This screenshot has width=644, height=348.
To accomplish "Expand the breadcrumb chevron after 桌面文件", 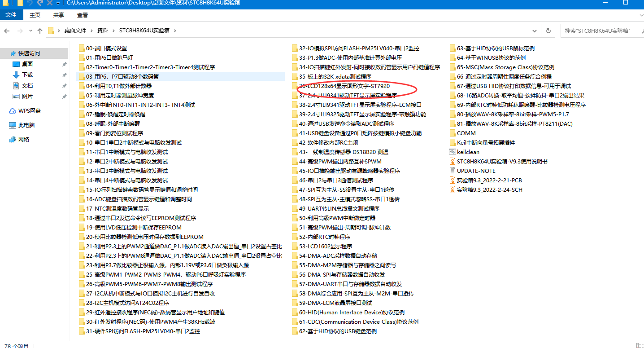I will (92, 31).
